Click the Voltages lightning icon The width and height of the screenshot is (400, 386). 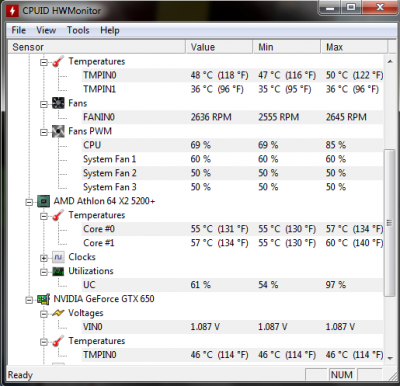(x=58, y=313)
